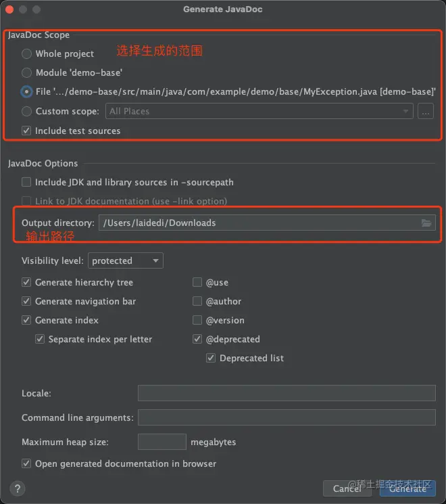Select Module 'demo-base' scope option
Viewport: 446px width, 504px height.
pos(27,72)
